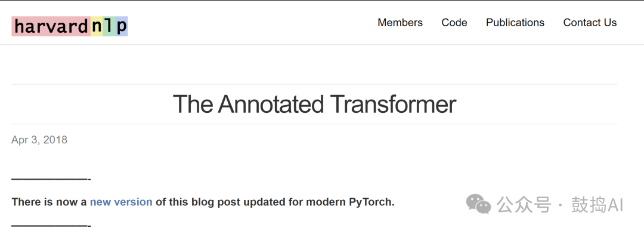Click the green "l" logo block
The width and height of the screenshot is (644, 231).
pos(109,26)
